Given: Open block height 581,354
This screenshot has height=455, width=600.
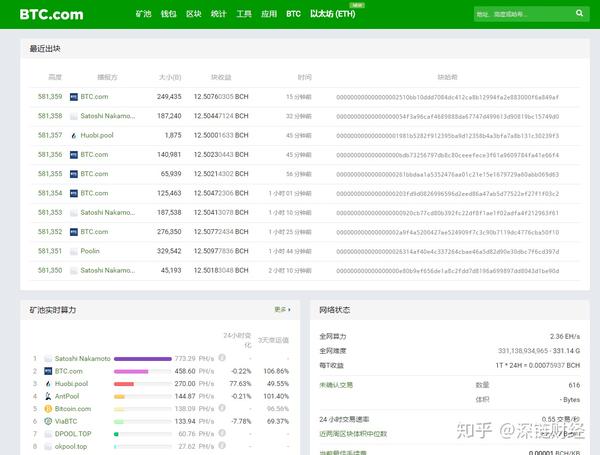Looking at the screenshot, I should [50, 193].
